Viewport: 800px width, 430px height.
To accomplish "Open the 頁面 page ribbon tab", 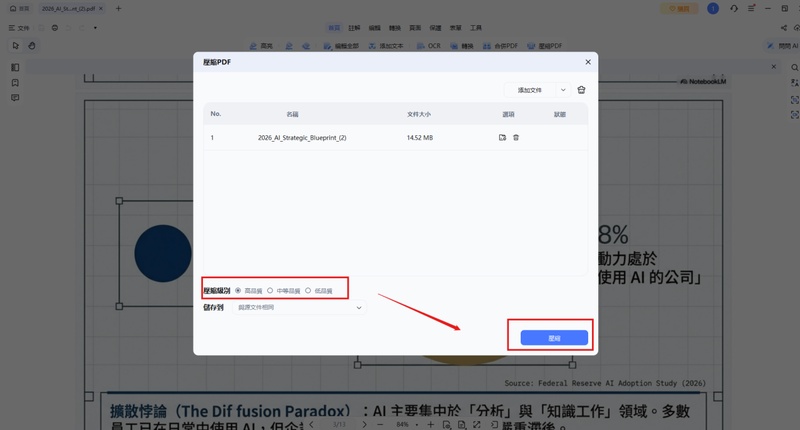I will pyautogui.click(x=415, y=28).
